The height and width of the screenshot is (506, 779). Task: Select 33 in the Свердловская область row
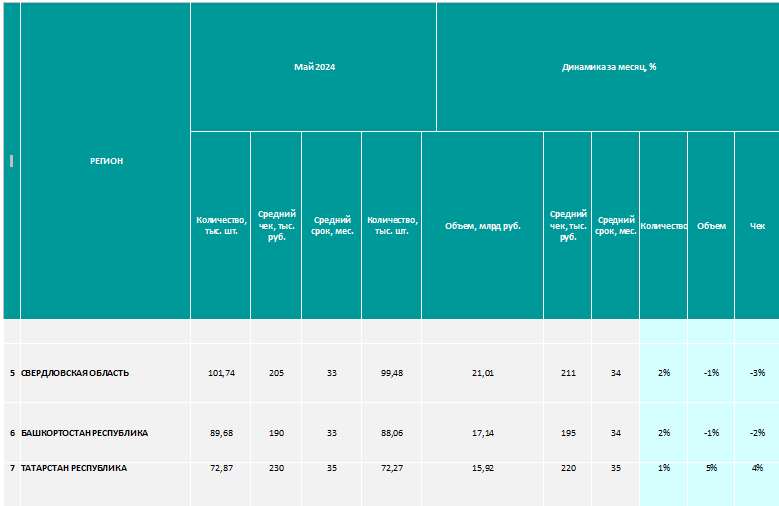(x=331, y=373)
